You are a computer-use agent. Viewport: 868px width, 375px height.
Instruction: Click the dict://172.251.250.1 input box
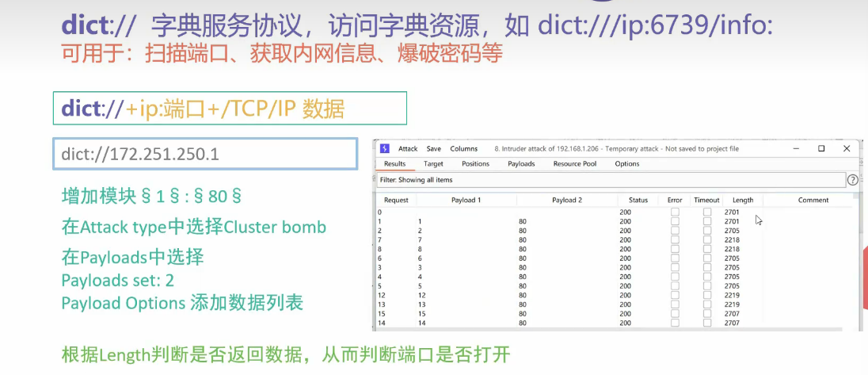[x=205, y=153]
